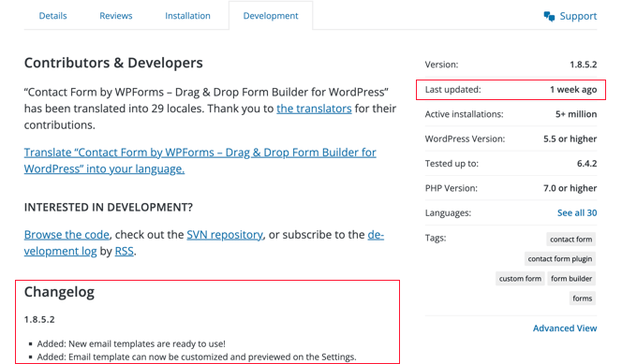Open the Installation tab

tap(187, 16)
